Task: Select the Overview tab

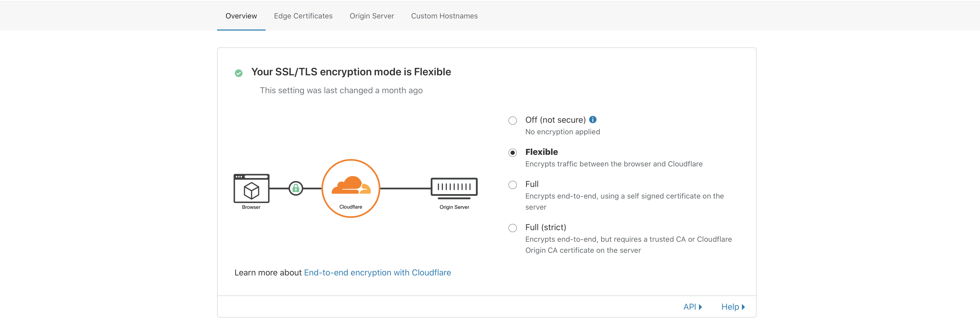Action: pos(241,16)
